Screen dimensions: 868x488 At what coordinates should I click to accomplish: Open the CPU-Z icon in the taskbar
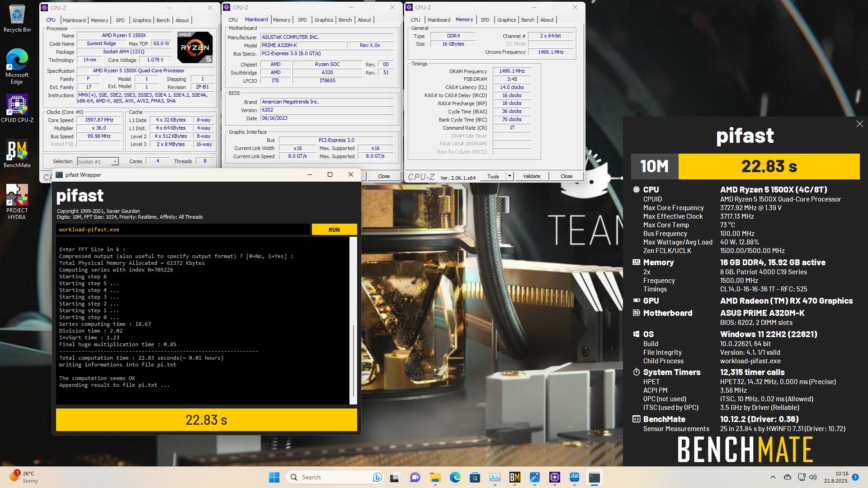pos(554,477)
